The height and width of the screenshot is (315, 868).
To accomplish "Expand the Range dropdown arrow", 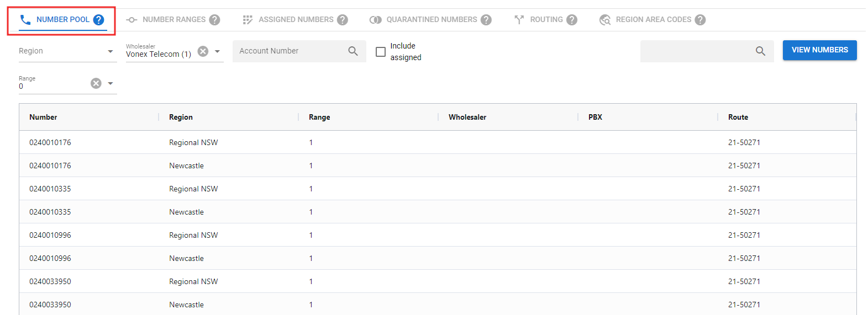I will pyautogui.click(x=111, y=83).
